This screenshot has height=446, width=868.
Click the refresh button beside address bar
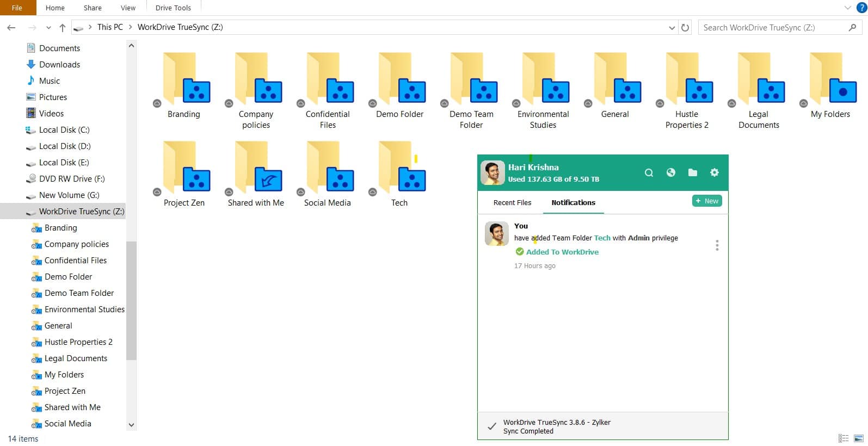pos(685,28)
